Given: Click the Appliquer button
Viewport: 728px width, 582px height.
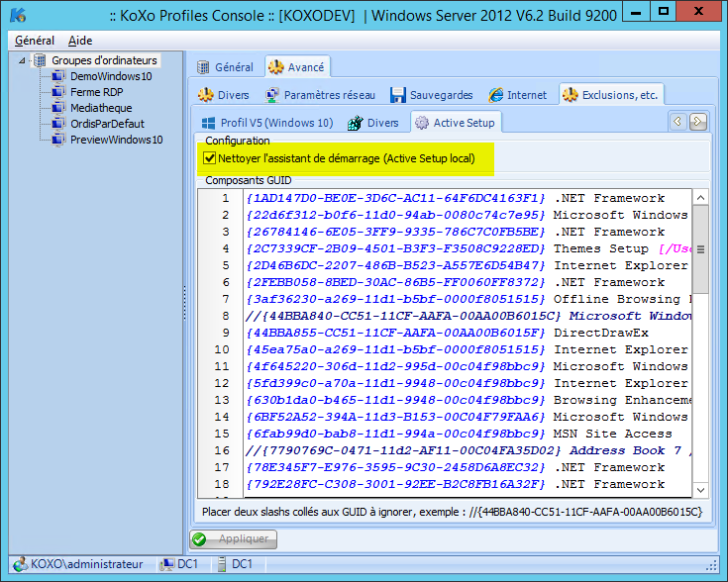Looking at the screenshot, I should 234,539.
